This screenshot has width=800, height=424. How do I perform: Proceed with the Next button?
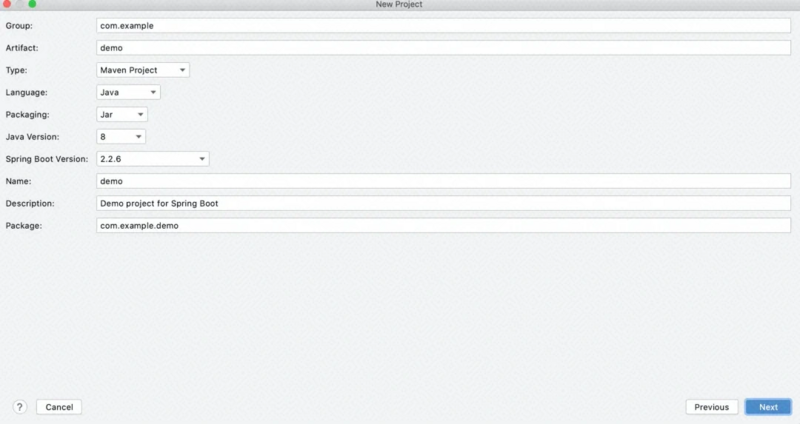[x=768, y=407]
